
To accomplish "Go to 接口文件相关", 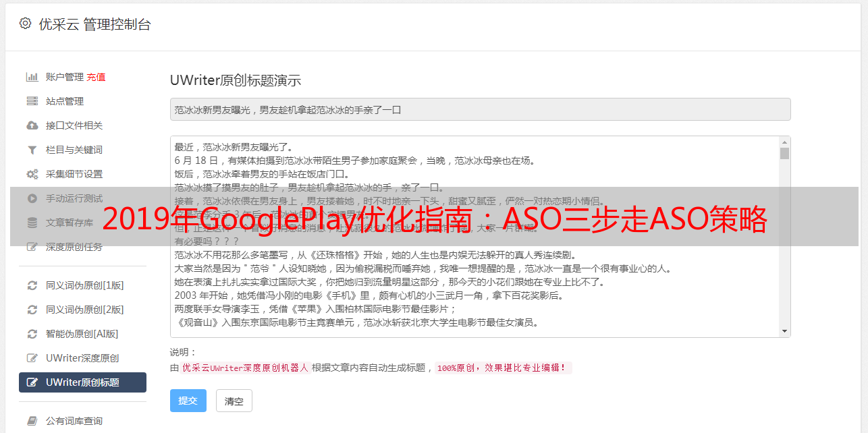I will tap(74, 125).
